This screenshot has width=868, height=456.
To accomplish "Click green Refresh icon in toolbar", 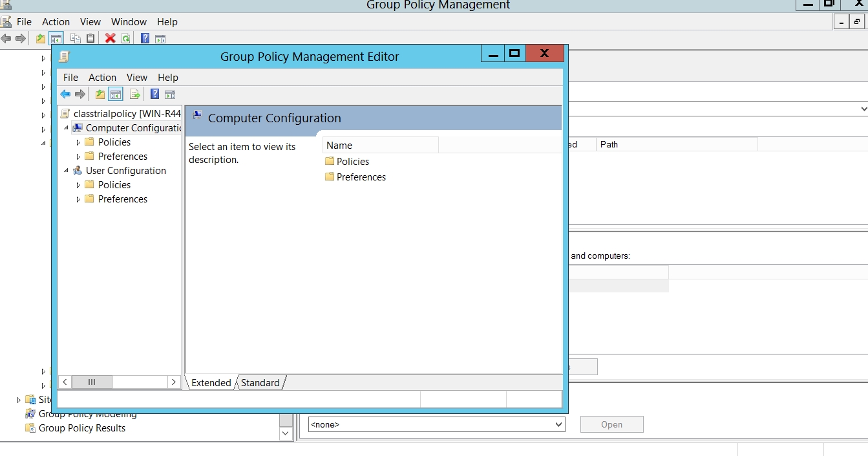I will pyautogui.click(x=125, y=38).
